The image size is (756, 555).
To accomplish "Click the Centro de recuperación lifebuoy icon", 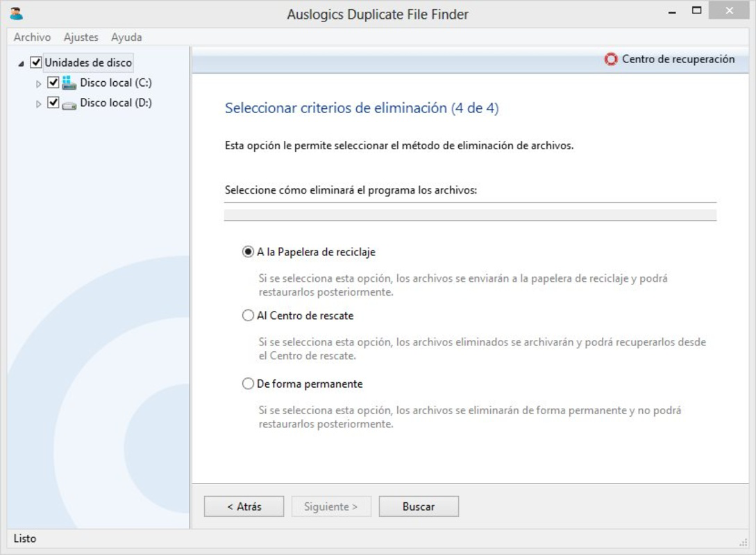I will coord(610,59).
